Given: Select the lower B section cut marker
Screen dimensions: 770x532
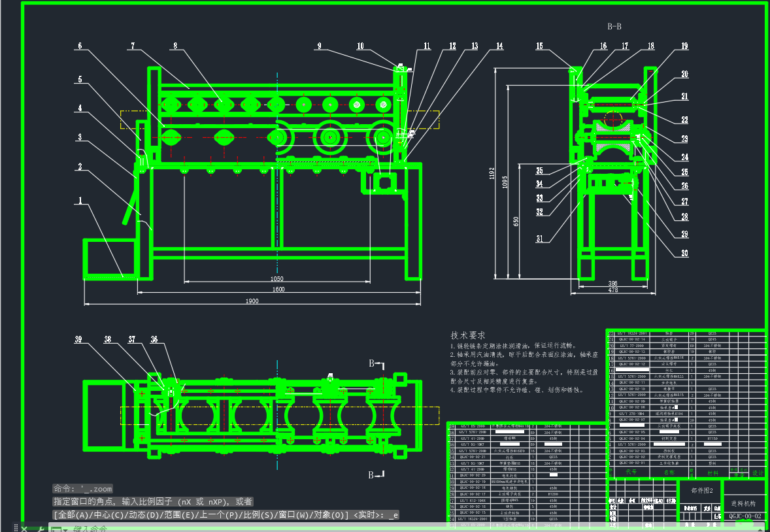Looking at the screenshot, I should [x=377, y=474].
